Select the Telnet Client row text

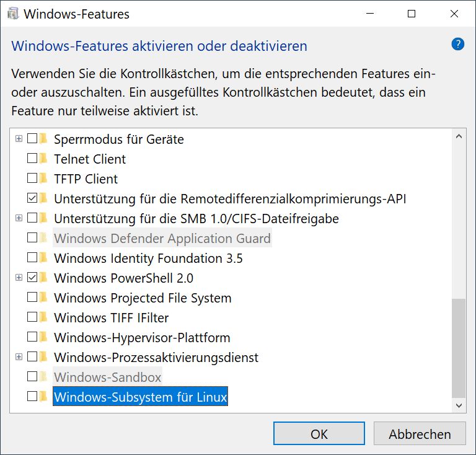tap(90, 159)
